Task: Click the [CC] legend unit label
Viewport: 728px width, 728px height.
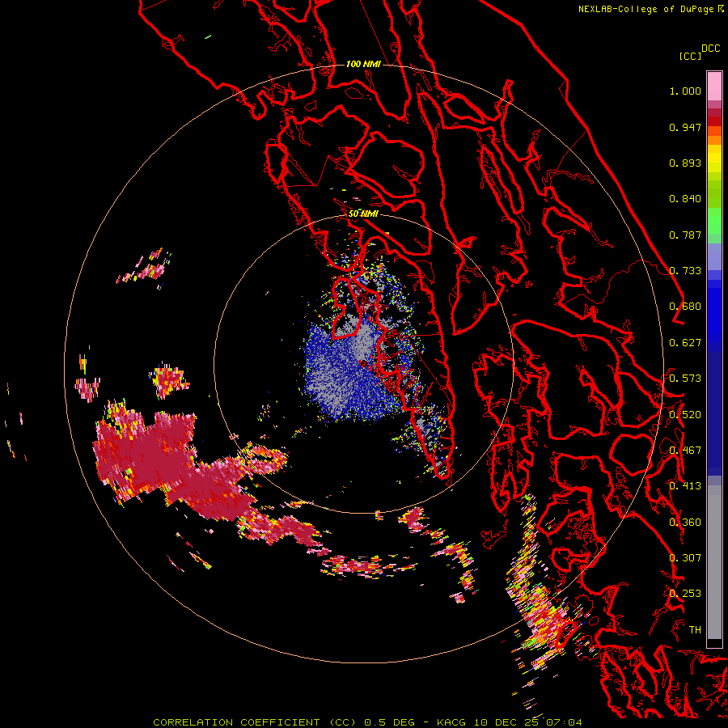Action: (690, 56)
